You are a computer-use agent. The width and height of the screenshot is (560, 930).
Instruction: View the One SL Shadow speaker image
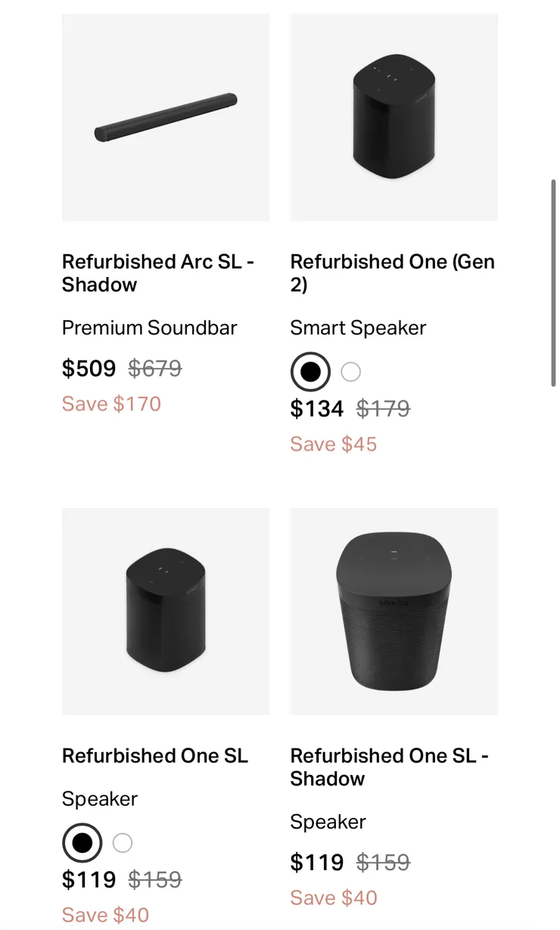pyautogui.click(x=394, y=611)
